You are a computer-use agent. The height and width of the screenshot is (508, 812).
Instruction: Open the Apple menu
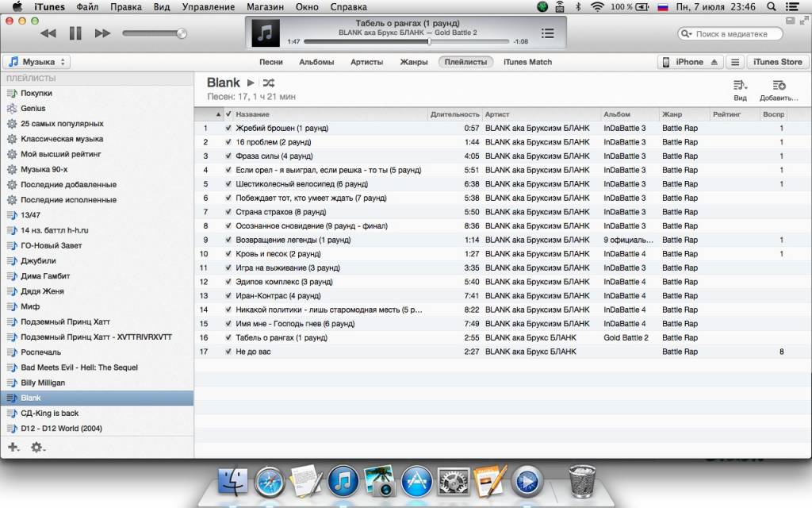click(x=17, y=6)
